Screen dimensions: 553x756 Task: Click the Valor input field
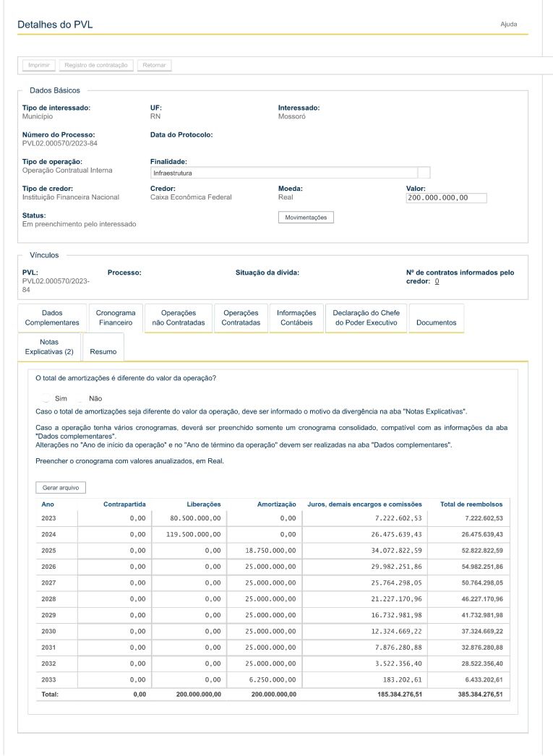pyautogui.click(x=447, y=198)
